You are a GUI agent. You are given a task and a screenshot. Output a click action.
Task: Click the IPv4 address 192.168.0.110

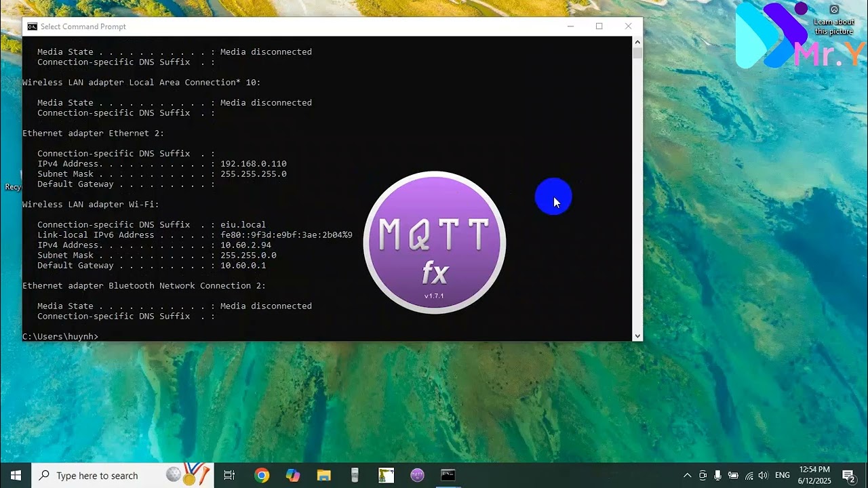pyautogui.click(x=254, y=164)
